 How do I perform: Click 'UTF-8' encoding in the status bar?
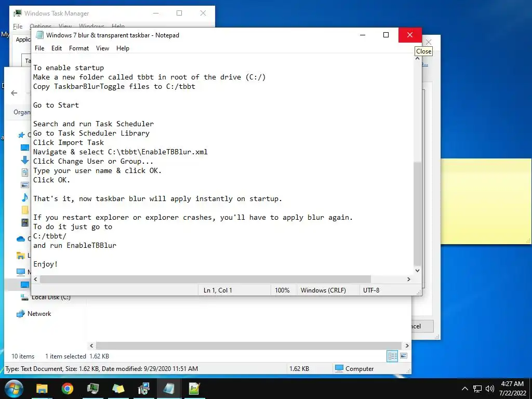(371, 290)
